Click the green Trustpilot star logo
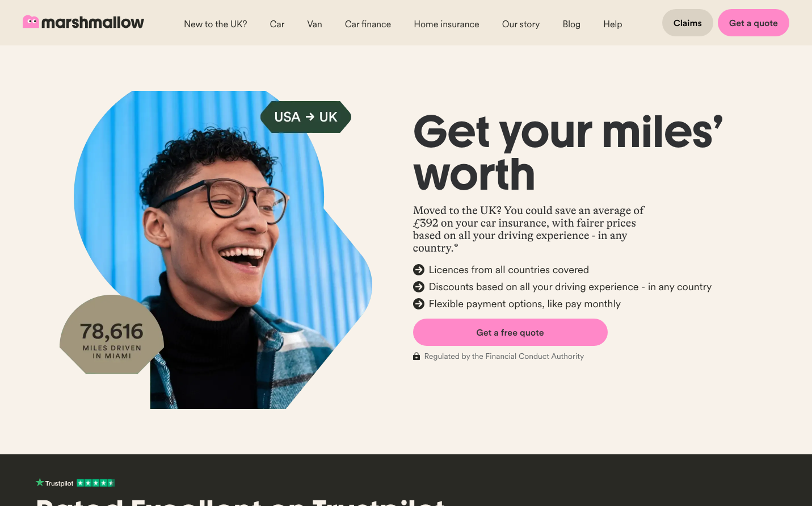 coord(40,483)
